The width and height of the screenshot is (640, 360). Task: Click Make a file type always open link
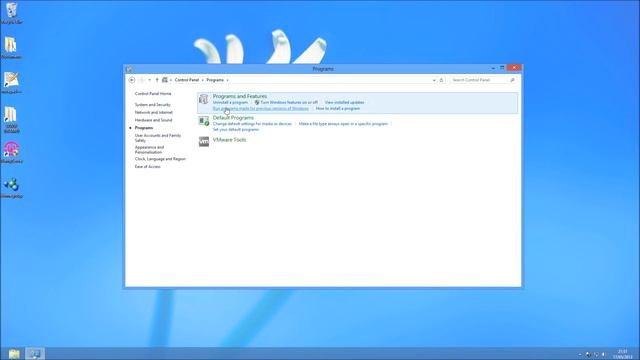343,124
